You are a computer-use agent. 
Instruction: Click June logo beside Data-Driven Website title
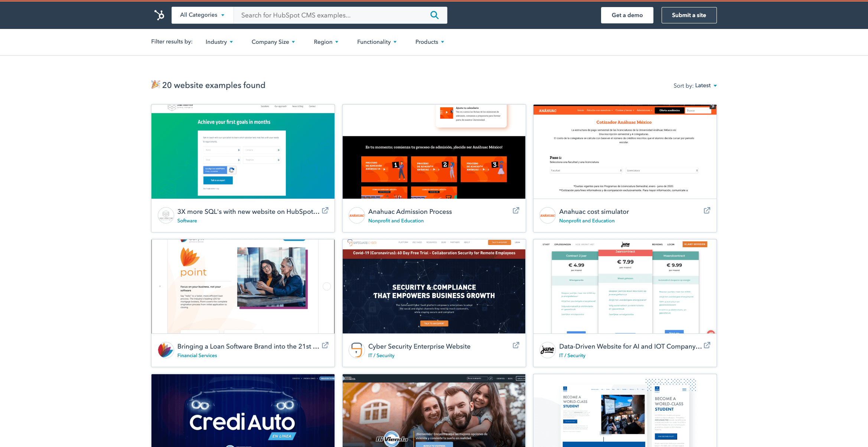[548, 350]
